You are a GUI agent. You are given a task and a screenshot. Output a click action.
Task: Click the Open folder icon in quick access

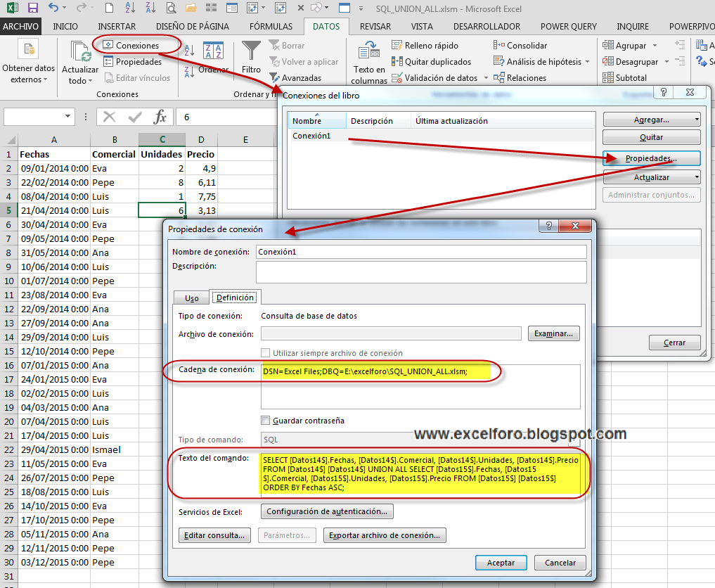[191, 8]
